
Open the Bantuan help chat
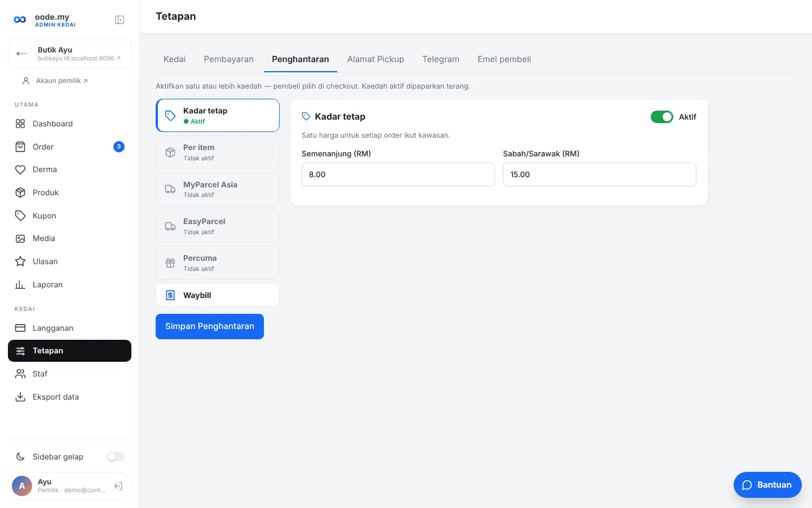767,485
